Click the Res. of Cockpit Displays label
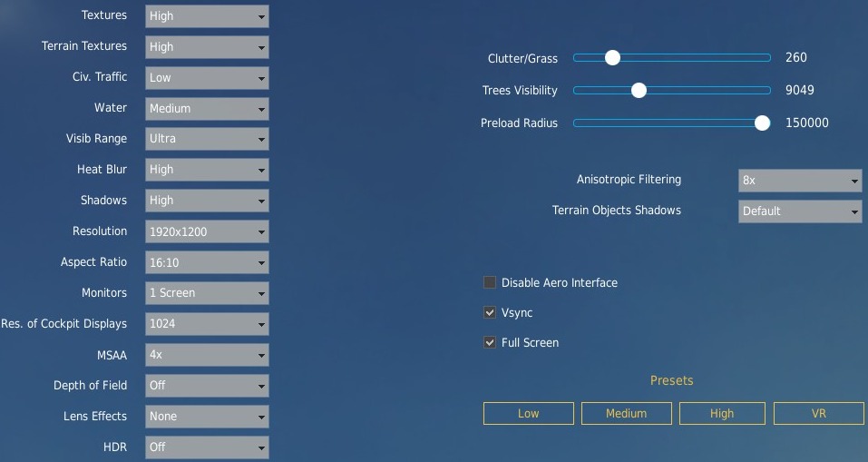Image resolution: width=868 pixels, height=462 pixels. click(63, 324)
